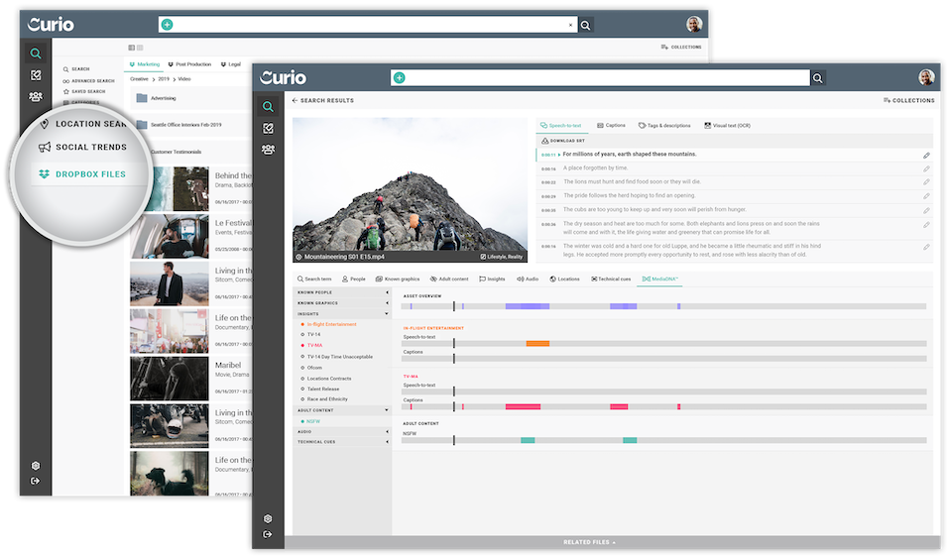Click the edit pencil on first transcript line

(926, 155)
